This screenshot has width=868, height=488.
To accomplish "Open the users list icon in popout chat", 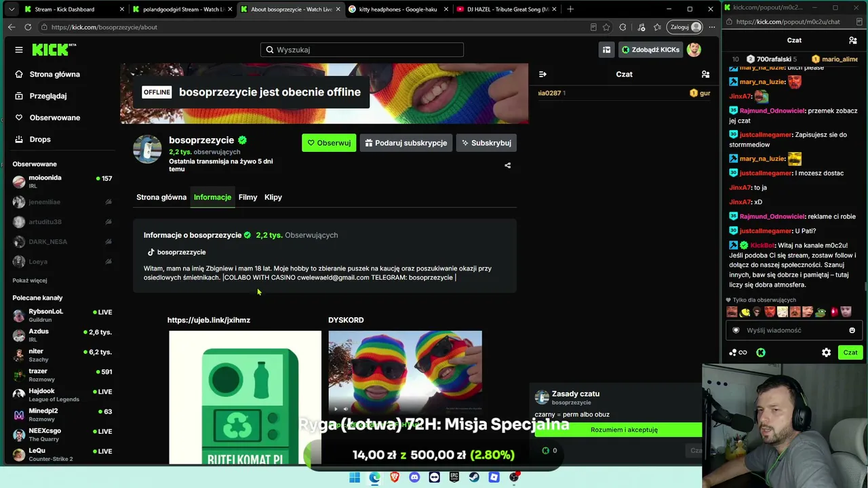I will [x=853, y=40].
